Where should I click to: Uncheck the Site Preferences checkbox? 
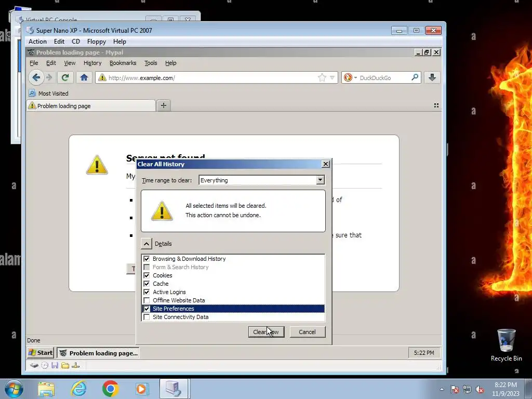[147, 309]
